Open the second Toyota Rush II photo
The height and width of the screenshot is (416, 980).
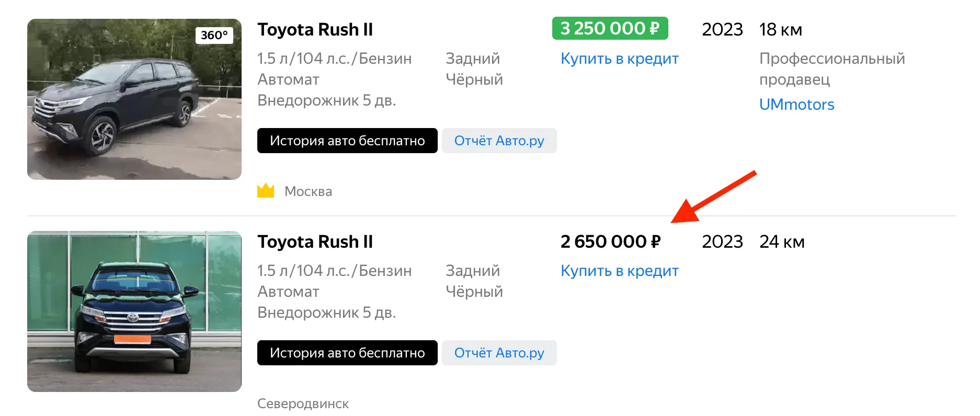[134, 311]
